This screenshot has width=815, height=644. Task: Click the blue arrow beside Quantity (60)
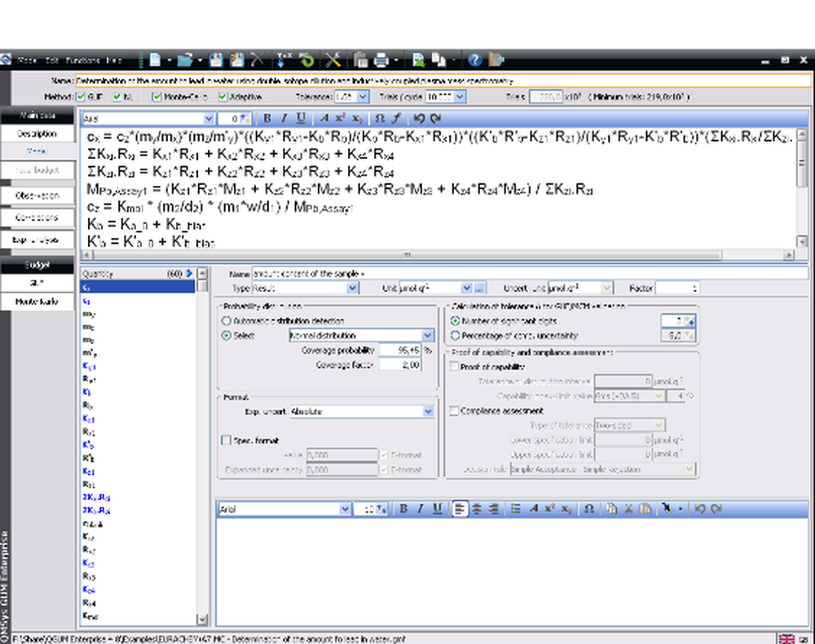[x=189, y=273]
